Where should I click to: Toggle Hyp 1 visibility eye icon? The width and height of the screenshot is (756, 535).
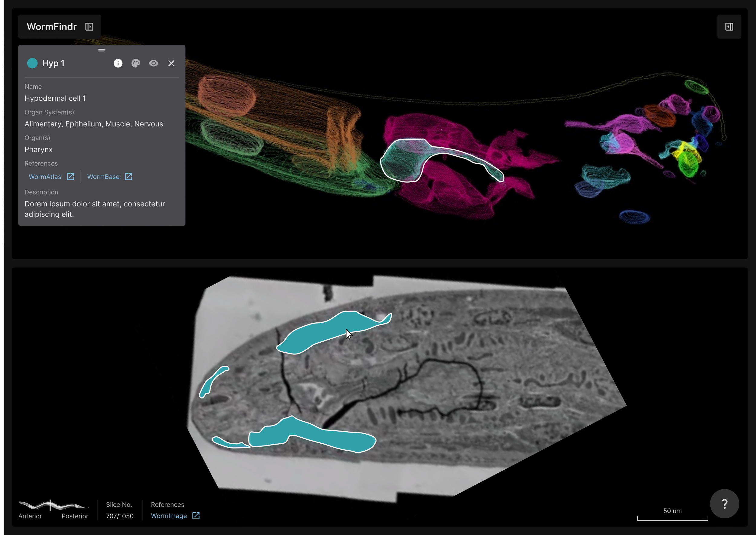coord(154,63)
